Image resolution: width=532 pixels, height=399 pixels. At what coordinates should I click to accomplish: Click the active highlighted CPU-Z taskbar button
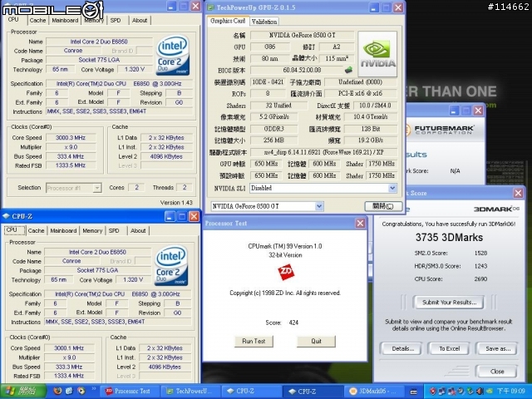(x=313, y=392)
